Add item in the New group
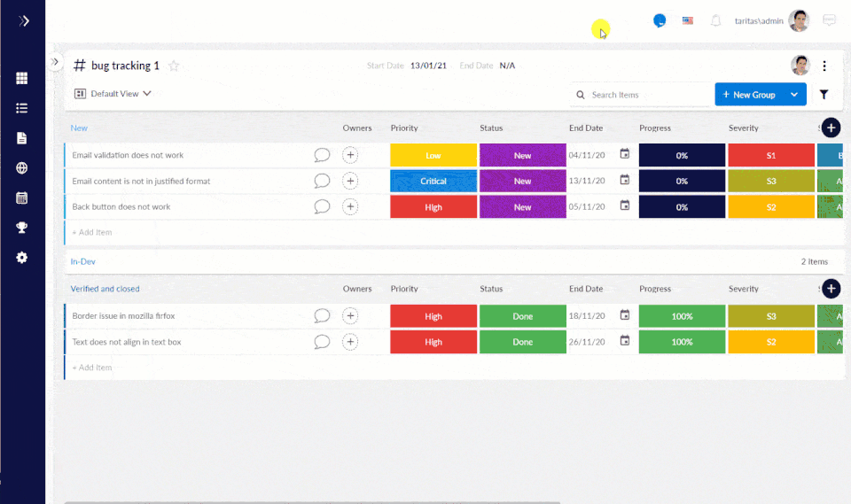Viewport: 851px width, 504px height. click(x=91, y=232)
